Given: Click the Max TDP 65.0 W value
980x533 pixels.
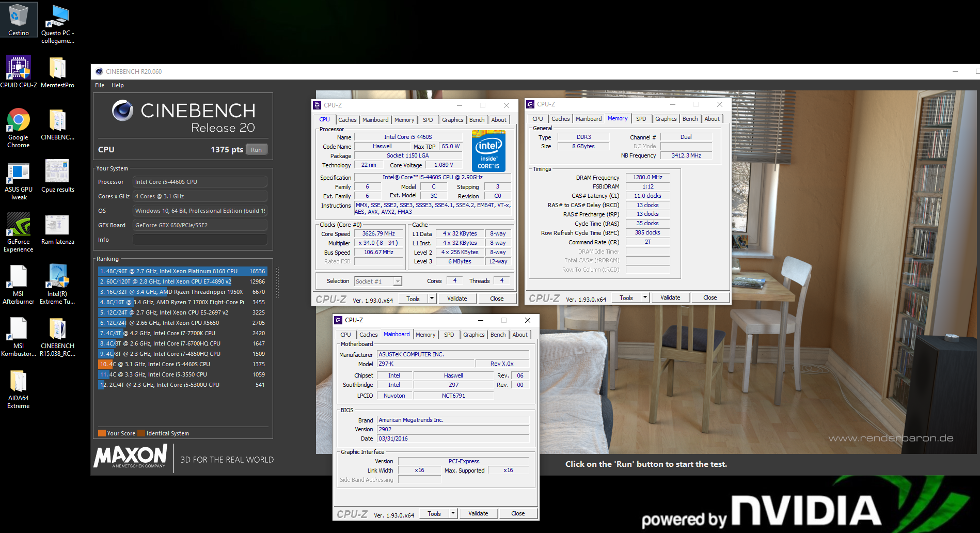Looking at the screenshot, I should (451, 146).
